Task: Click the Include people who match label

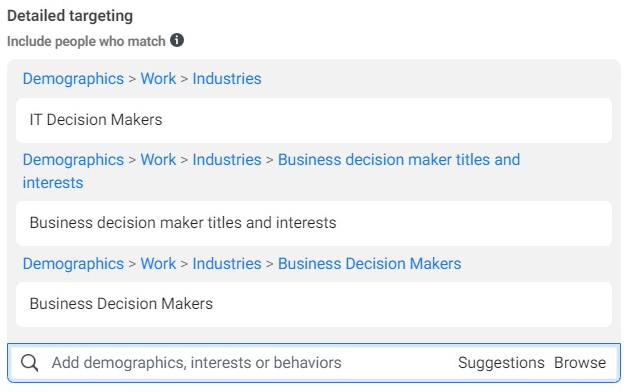Action: click(86, 41)
